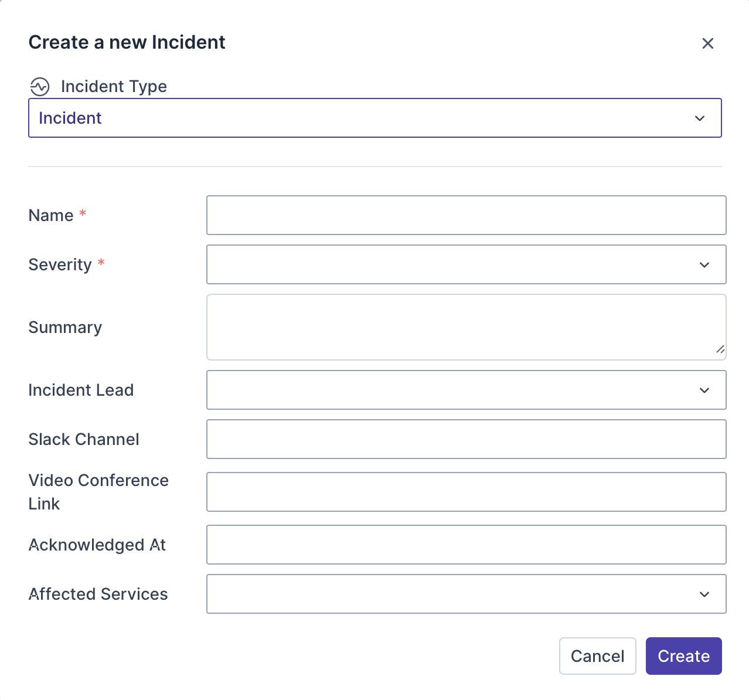This screenshot has width=749, height=700.
Task: Click the Video Conference Link field
Action: pyautogui.click(x=466, y=492)
